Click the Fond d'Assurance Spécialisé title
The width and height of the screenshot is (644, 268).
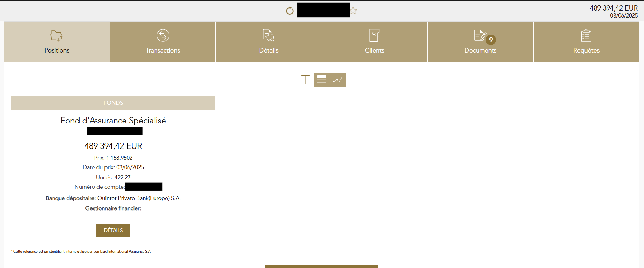pyautogui.click(x=113, y=121)
